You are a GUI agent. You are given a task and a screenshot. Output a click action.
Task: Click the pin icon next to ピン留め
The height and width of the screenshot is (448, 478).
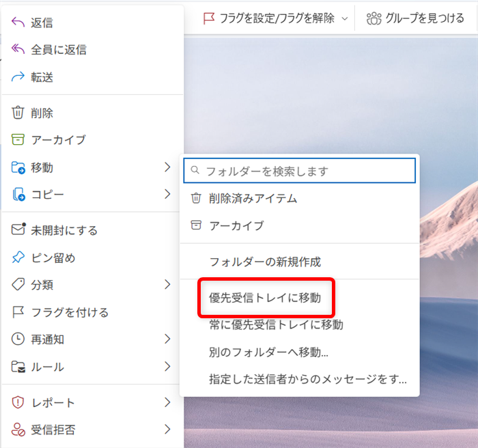click(x=18, y=257)
